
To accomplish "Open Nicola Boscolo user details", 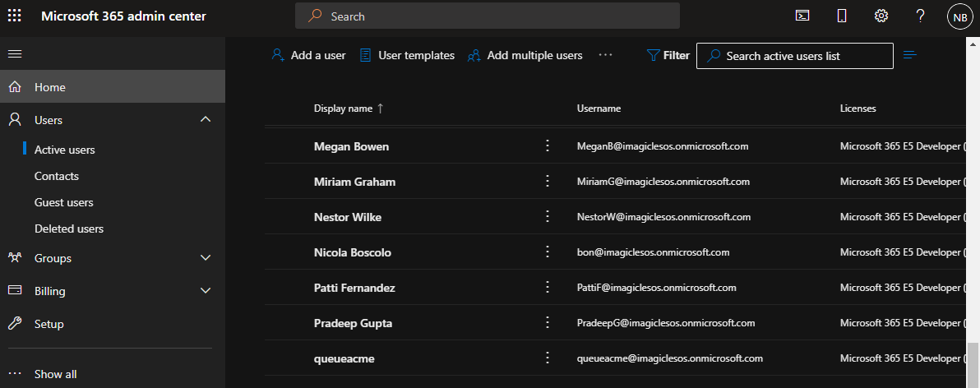I will [x=353, y=252].
